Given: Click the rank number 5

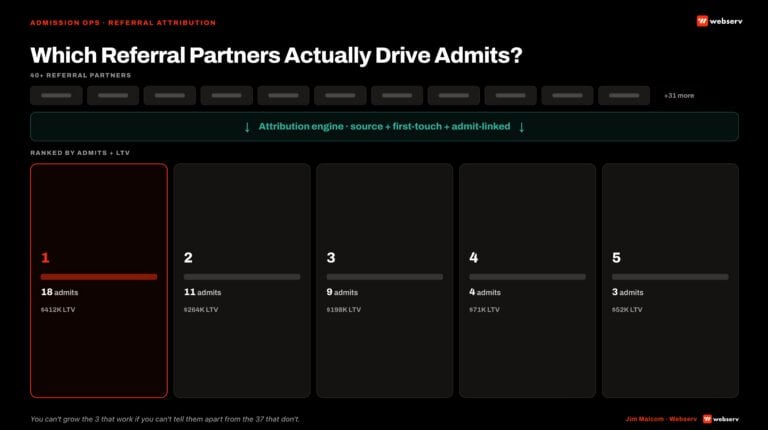Looking at the screenshot, I should [616, 258].
